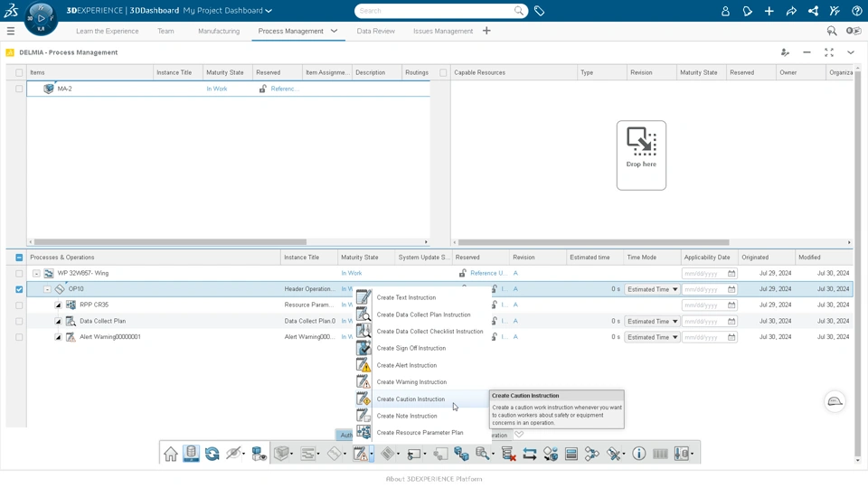The image size is (868, 488).
Task: Click the database icon in bottom toolbar
Action: (x=191, y=454)
